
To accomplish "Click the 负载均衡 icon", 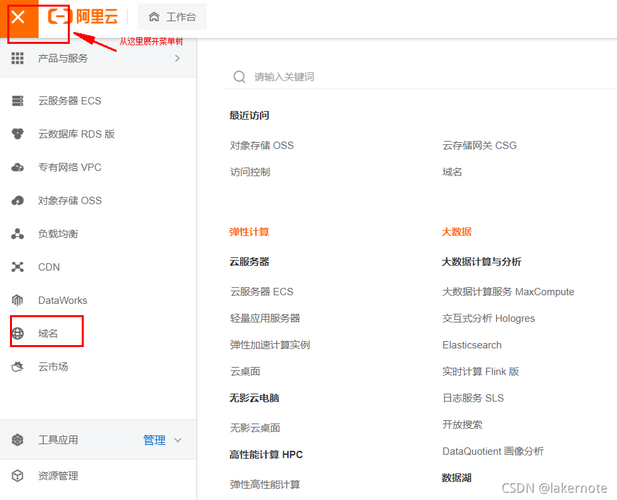I will (17, 234).
